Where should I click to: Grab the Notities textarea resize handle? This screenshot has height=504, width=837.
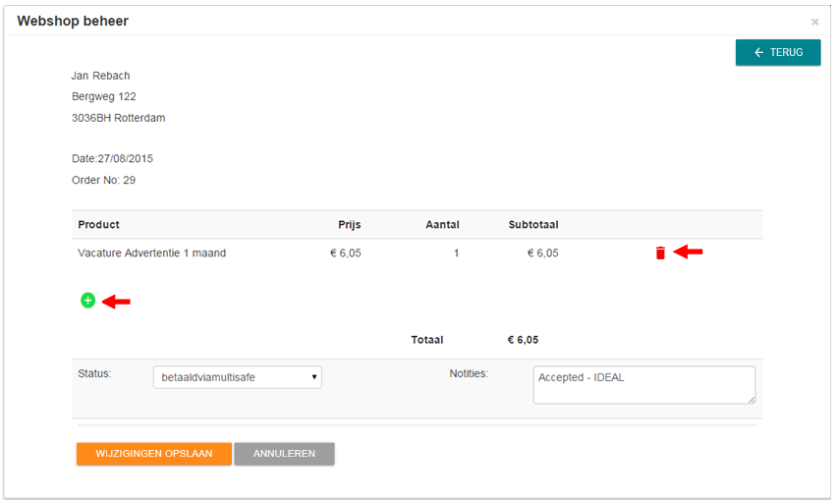(x=751, y=399)
